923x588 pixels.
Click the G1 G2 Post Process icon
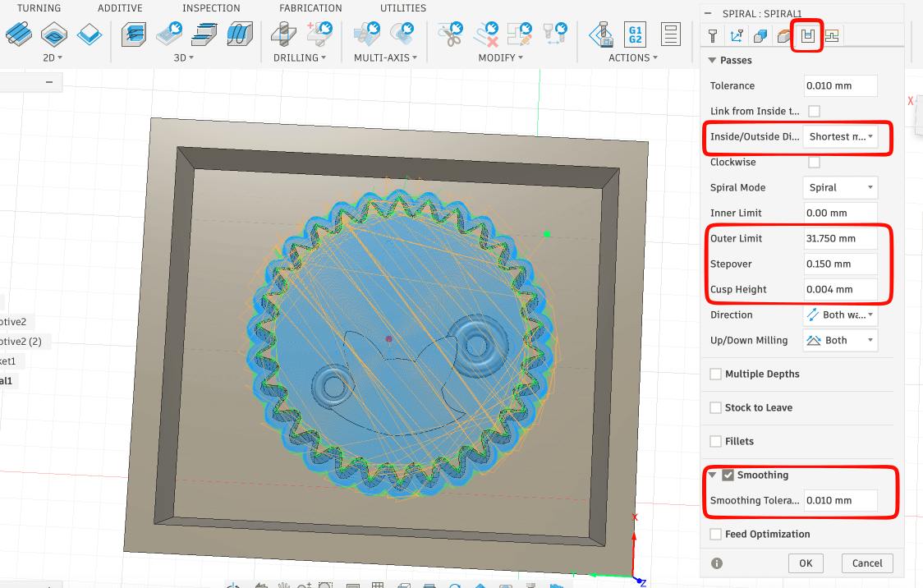click(x=635, y=34)
